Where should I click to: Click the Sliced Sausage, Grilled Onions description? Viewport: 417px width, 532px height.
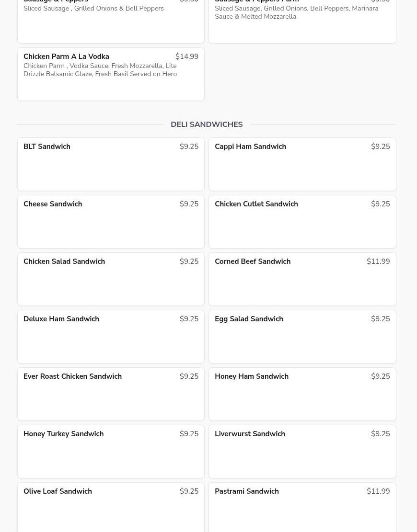coord(93,9)
